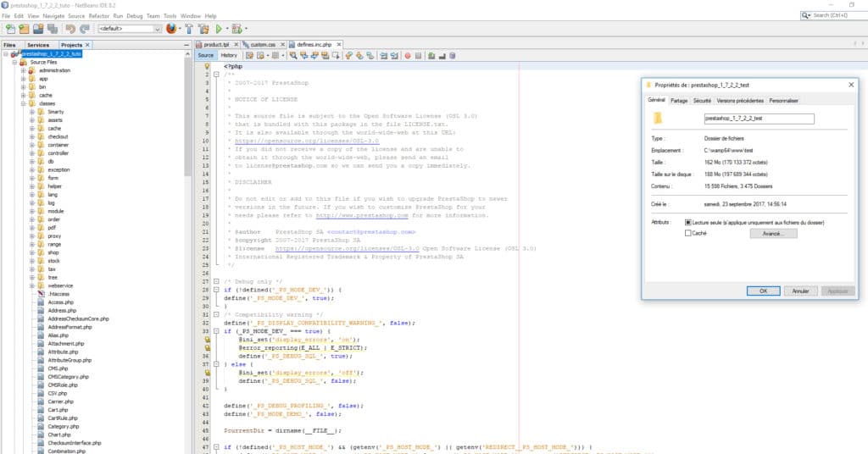Image resolution: width=868 pixels, height=454 pixels.
Task: Click the folder name input field
Action: (x=759, y=119)
